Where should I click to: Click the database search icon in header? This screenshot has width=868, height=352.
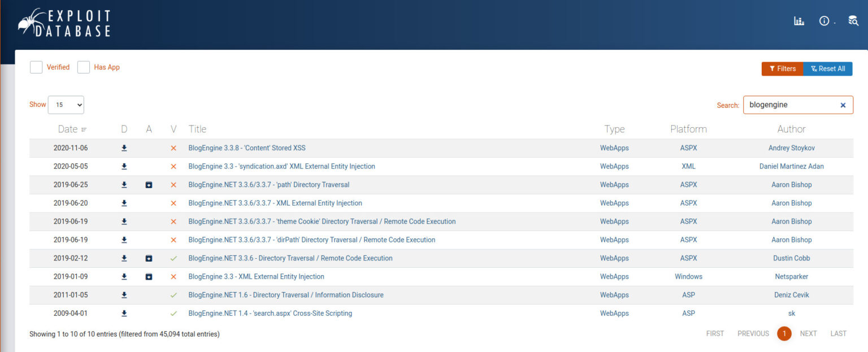[x=853, y=21]
